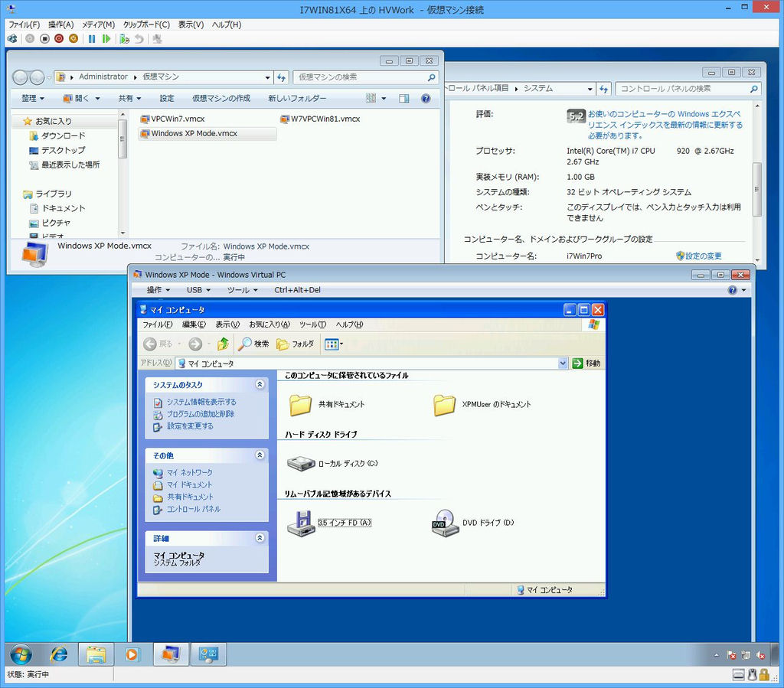Open the XP views dropdown icon
Image resolution: width=784 pixels, height=688 pixels.
point(334,344)
